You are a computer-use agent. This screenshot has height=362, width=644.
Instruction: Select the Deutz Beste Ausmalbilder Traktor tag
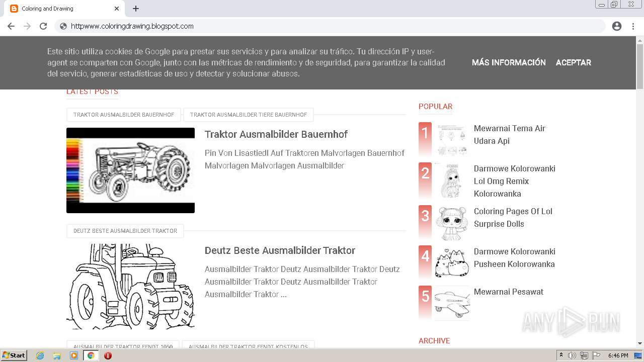125,231
